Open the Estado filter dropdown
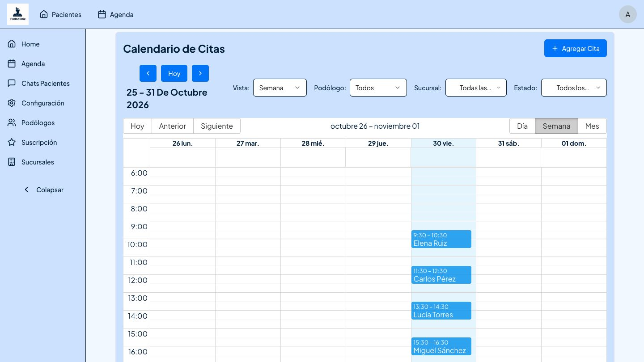Viewport: 644px width, 362px height. point(574,88)
